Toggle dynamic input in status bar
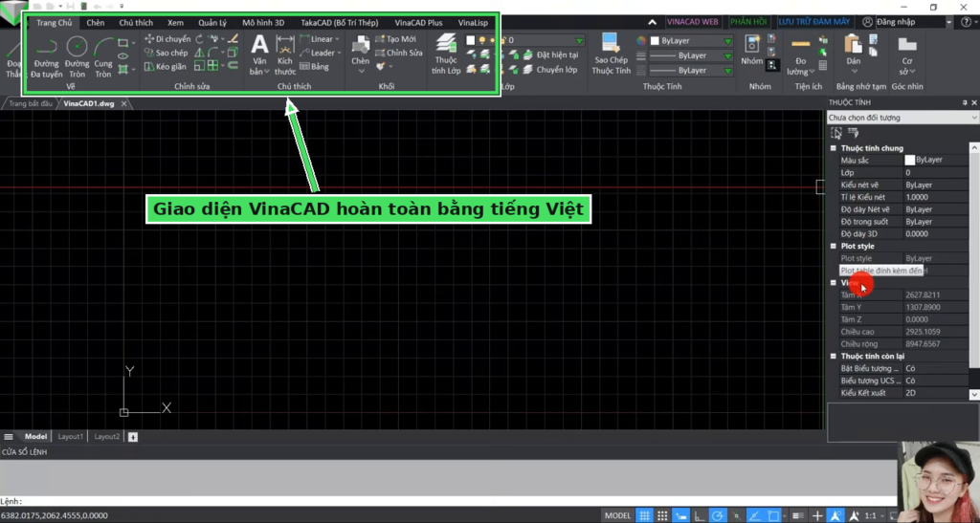The width and height of the screenshot is (980, 523). coord(680,515)
